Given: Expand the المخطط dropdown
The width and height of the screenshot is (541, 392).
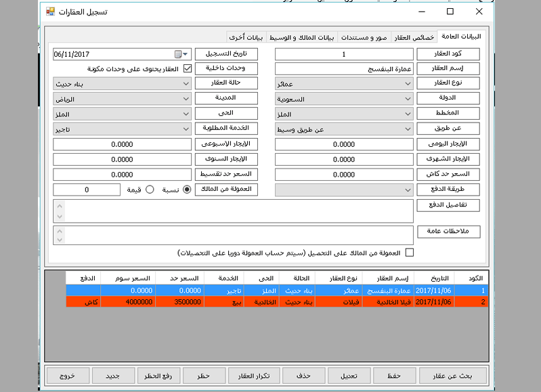Looking at the screenshot, I should [x=344, y=114].
